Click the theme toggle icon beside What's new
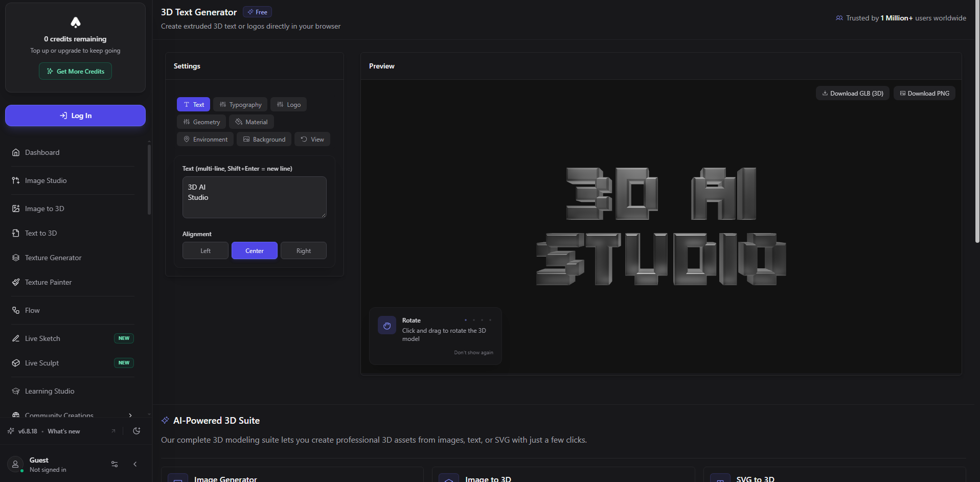Viewport: 980px width, 482px height. 136,431
